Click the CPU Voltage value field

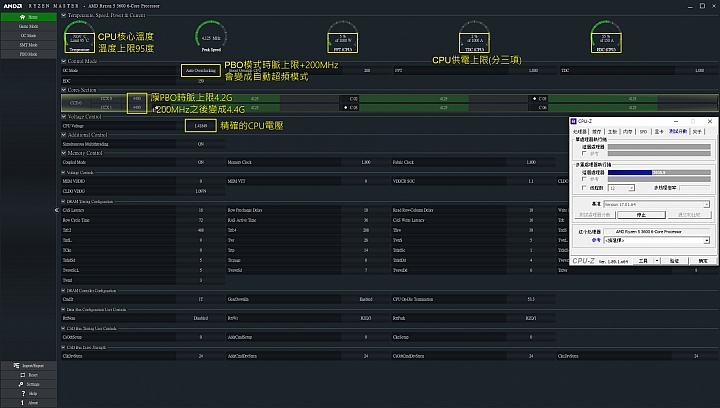coord(201,126)
